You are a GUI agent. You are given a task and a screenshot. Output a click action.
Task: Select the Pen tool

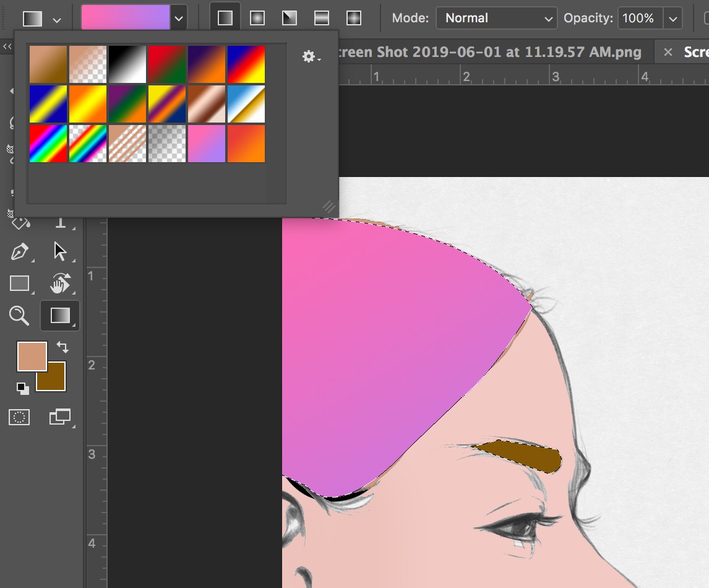[x=20, y=251]
